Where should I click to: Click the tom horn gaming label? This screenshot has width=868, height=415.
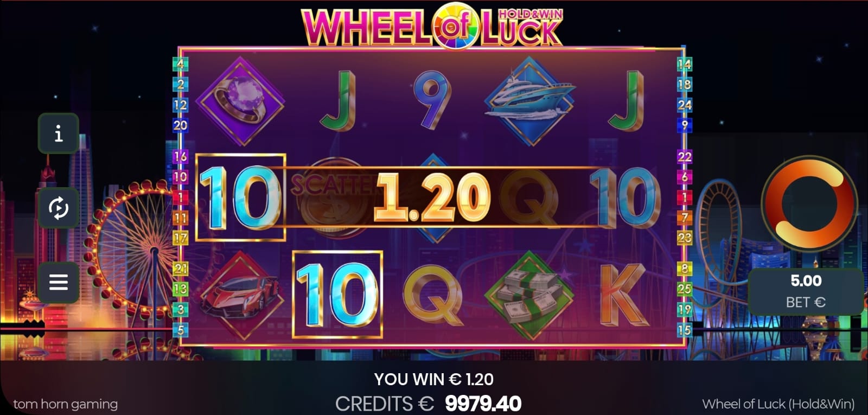66,404
